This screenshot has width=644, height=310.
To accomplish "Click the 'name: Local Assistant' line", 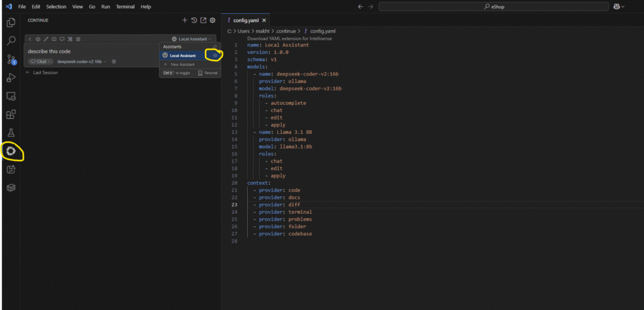I will coord(278,45).
